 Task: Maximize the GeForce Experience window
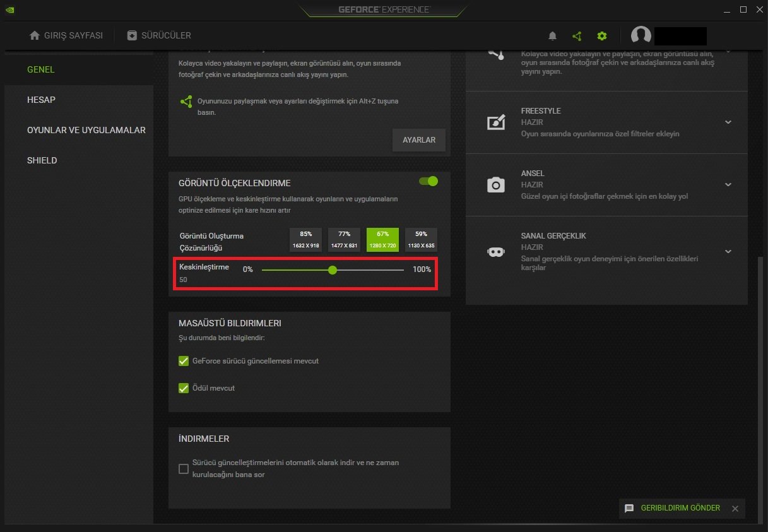pyautogui.click(x=743, y=9)
